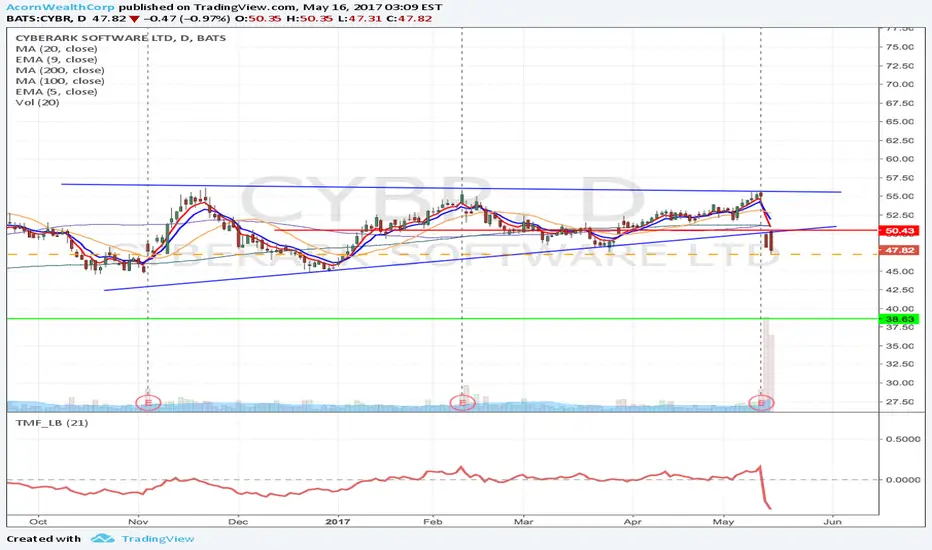Select the EMA (9, close) indicator label
This screenshot has width=932, height=550.
coord(56,59)
